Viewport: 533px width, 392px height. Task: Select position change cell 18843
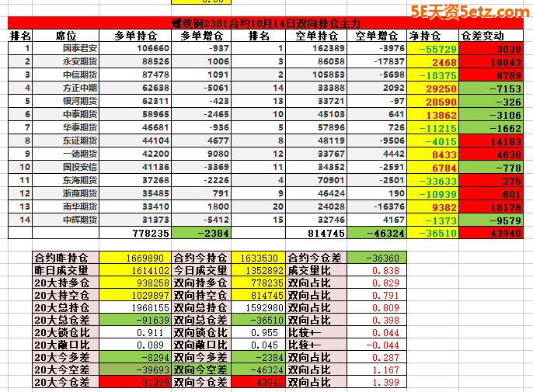tap(491, 62)
